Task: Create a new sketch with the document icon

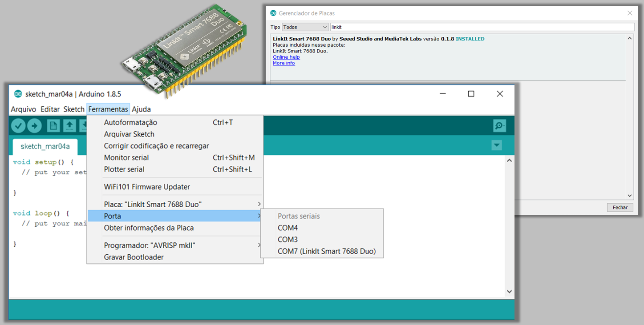Action: point(53,125)
